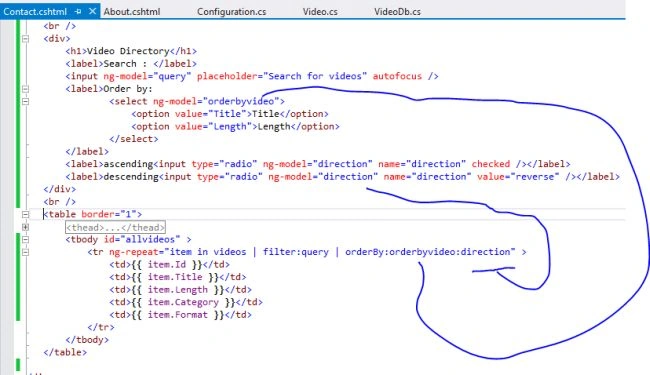Image resolution: width=650 pixels, height=375 pixels.
Task: Click the 'checked' attribute on ascending radio
Action: pyautogui.click(x=491, y=164)
